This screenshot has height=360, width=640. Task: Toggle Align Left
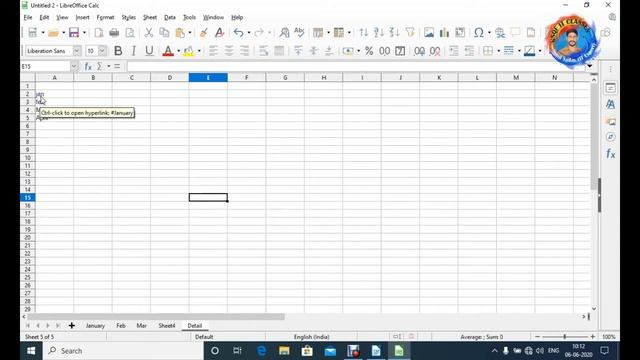click(x=213, y=51)
